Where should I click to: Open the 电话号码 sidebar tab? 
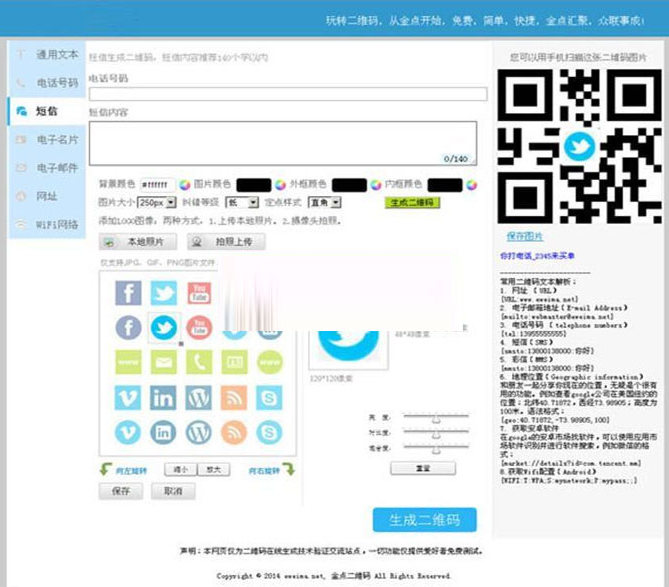pos(47,83)
